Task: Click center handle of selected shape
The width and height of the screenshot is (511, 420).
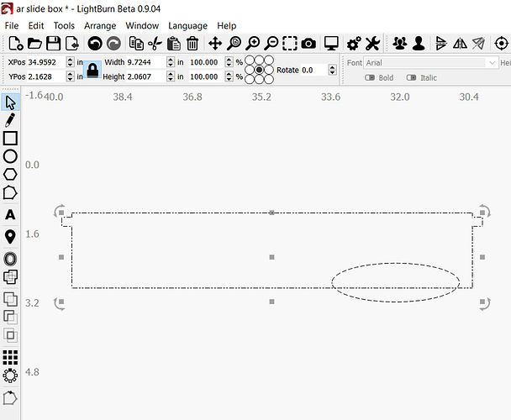Action: tap(271, 257)
